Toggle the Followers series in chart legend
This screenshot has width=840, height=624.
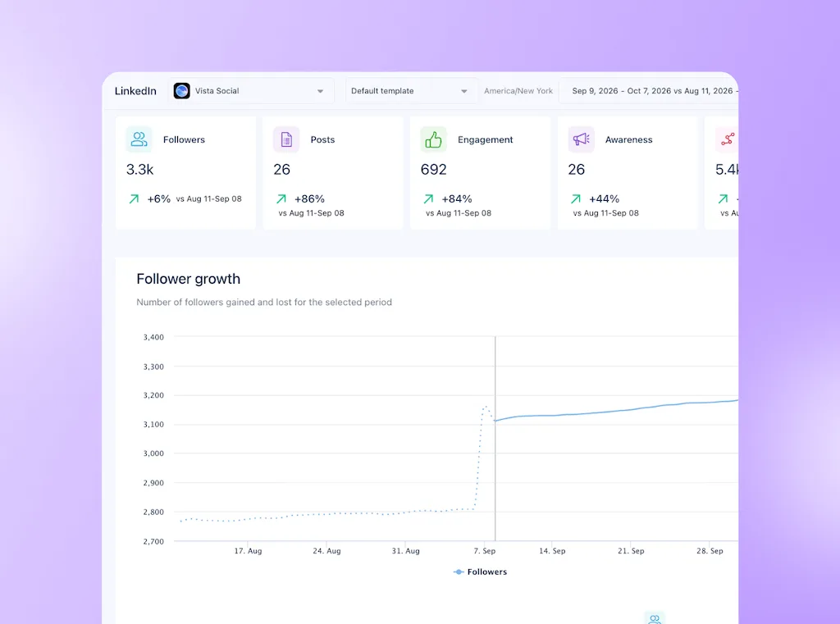coord(480,572)
